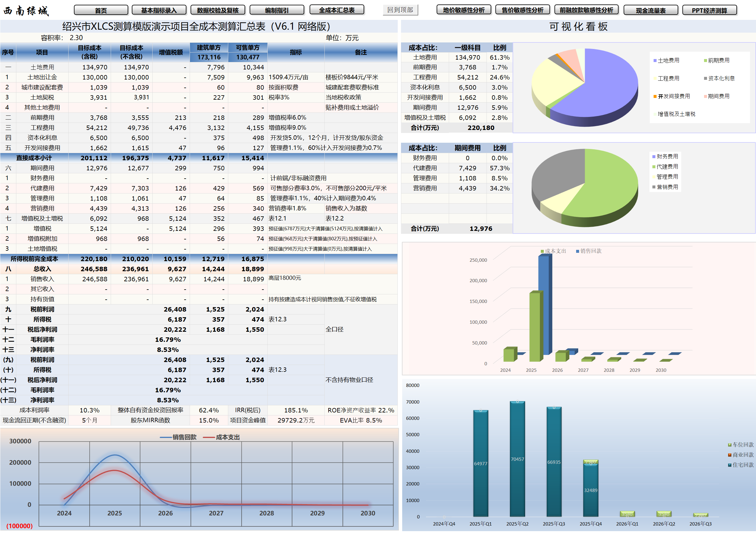Viewport: 756px width, 535px height.
Task: Select the 开发间接费用 legend entry
Action: click(x=671, y=96)
